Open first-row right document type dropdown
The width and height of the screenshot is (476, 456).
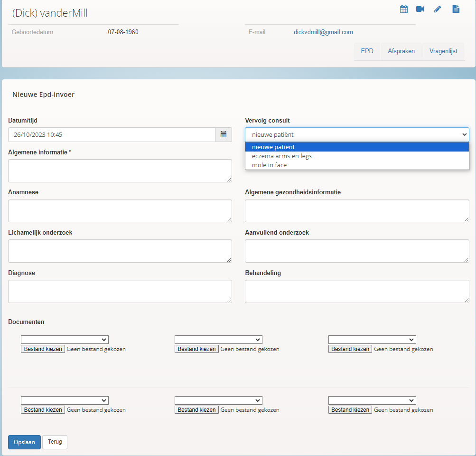[372, 340]
